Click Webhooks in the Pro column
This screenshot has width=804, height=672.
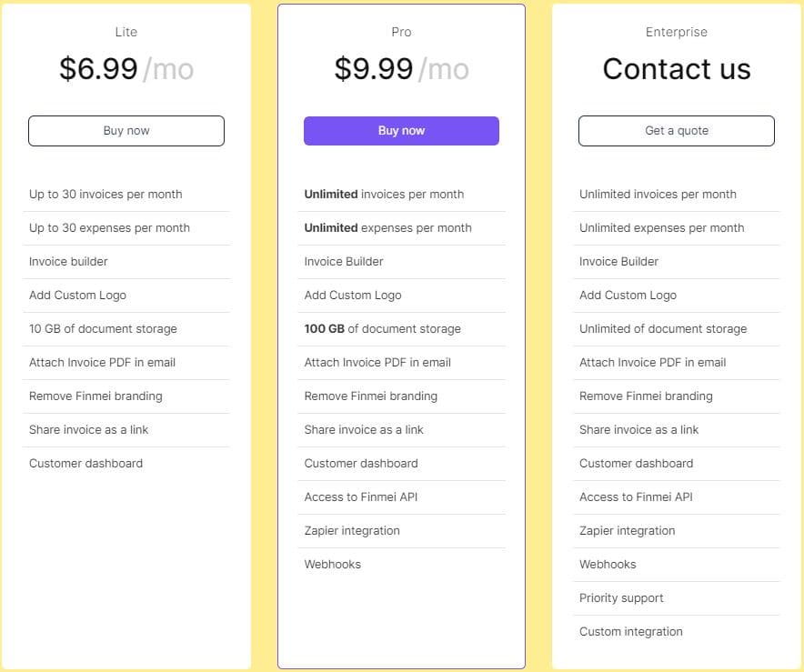[333, 565]
